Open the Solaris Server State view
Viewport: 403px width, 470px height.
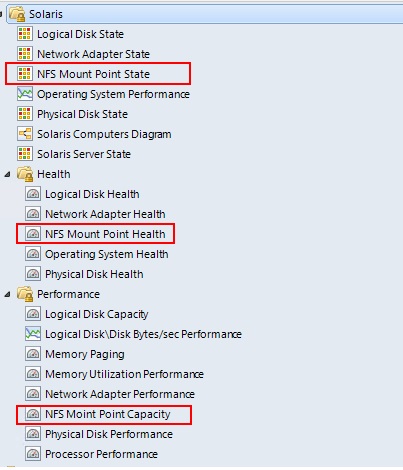point(84,154)
